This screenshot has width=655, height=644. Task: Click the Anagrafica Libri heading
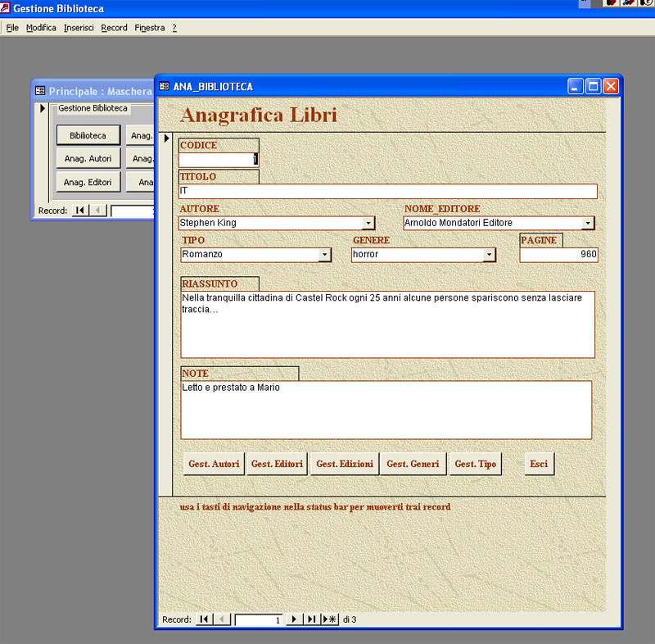click(x=259, y=115)
